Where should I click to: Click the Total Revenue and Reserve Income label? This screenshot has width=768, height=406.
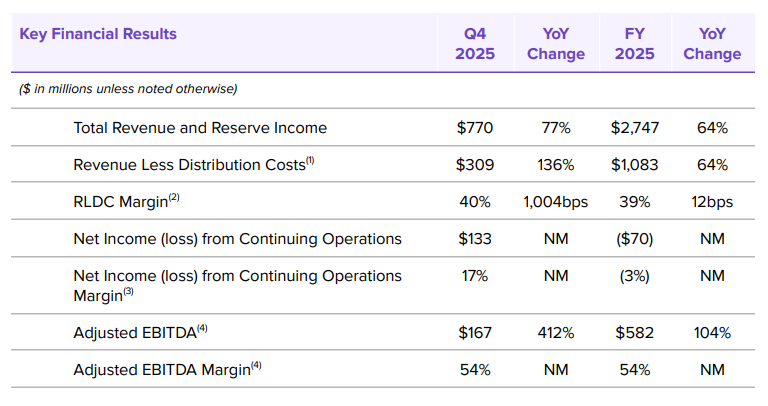click(200, 128)
